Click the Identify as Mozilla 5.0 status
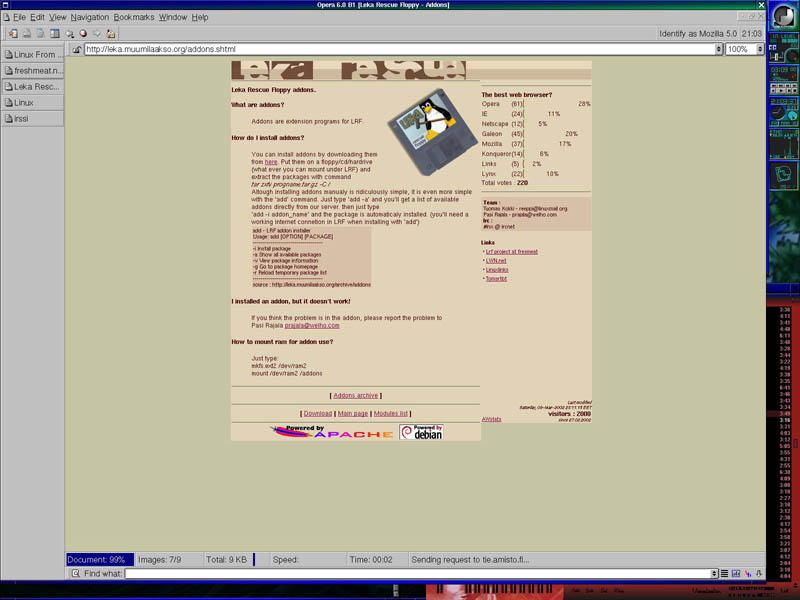This screenshot has height=600, width=800. [697, 34]
